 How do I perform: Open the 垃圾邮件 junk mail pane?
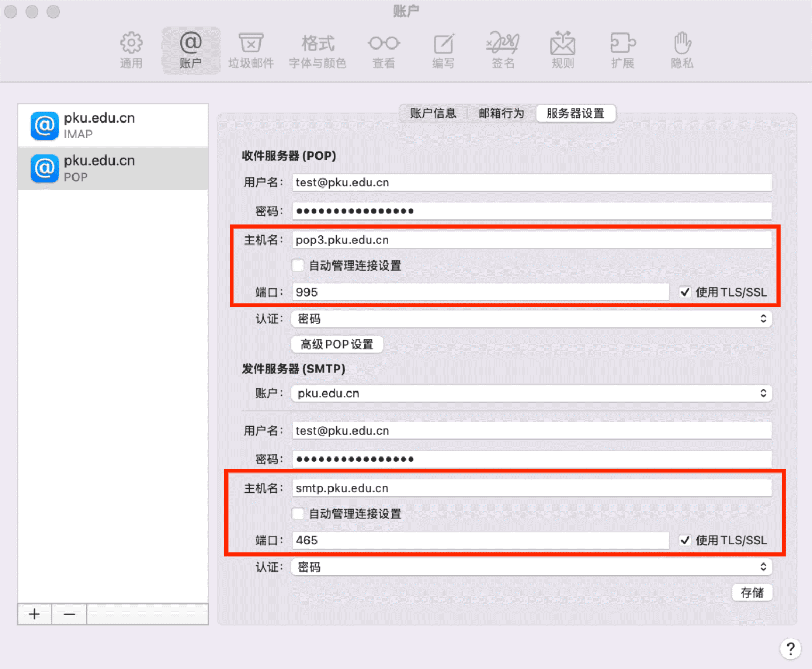[250, 51]
